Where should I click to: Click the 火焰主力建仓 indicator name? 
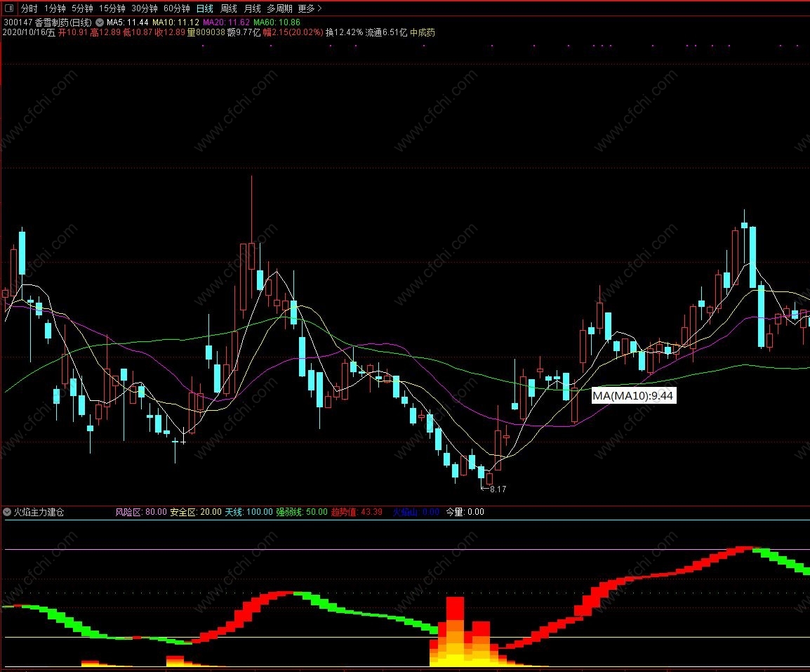[x=39, y=512]
